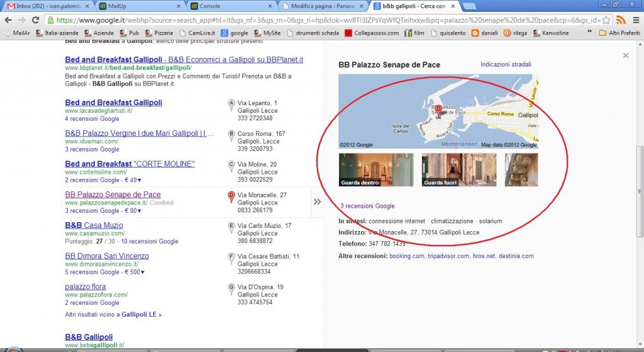Open the Kenwoline bookmark
This screenshot has height=352, width=644.
point(551,33)
